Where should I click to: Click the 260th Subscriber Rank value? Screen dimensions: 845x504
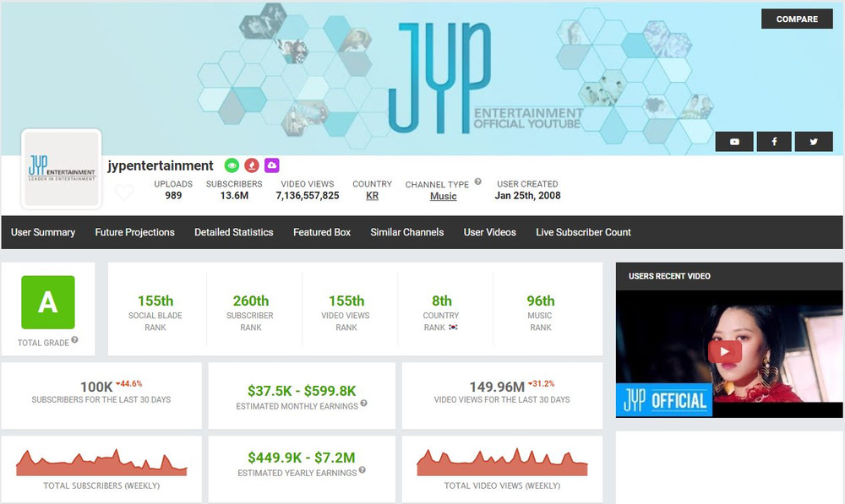click(251, 301)
